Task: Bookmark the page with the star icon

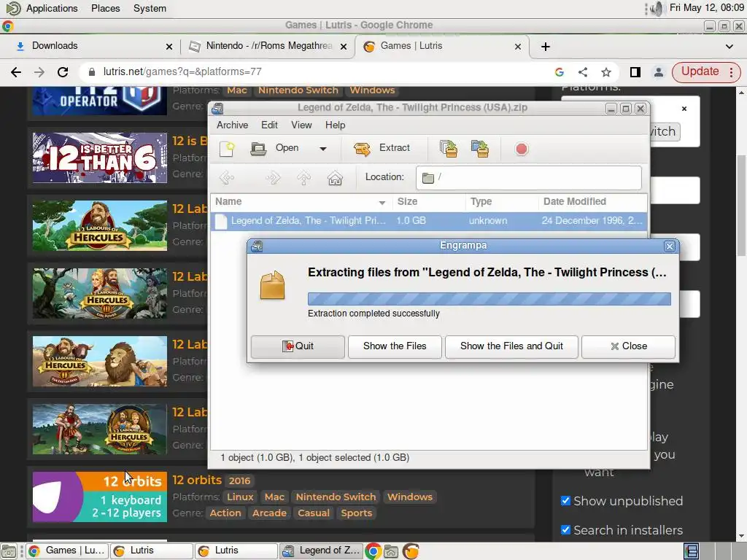Action: [x=606, y=72]
